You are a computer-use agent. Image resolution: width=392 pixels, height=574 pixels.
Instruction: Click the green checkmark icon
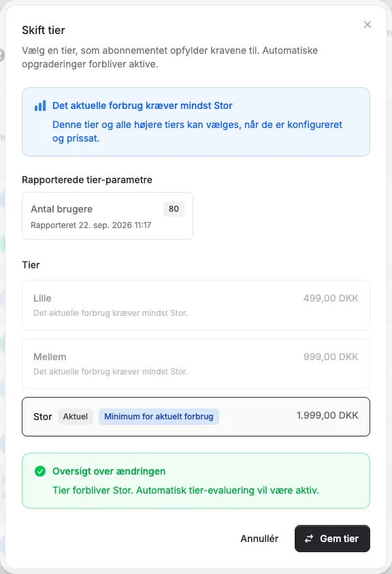pyautogui.click(x=40, y=471)
